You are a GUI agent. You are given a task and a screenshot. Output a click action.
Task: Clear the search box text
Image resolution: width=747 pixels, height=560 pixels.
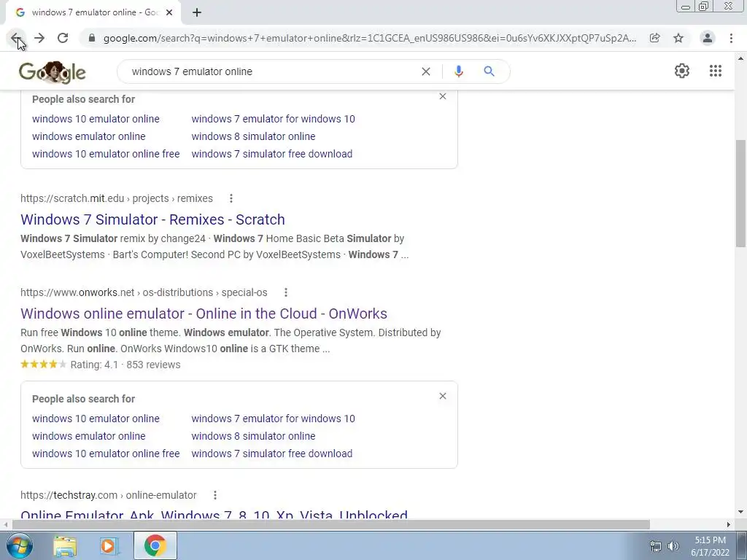[426, 71]
